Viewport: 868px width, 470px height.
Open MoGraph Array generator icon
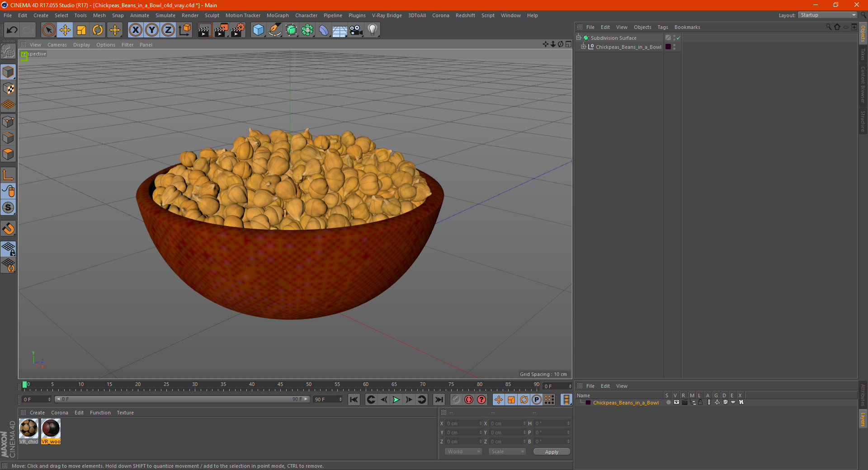click(307, 30)
